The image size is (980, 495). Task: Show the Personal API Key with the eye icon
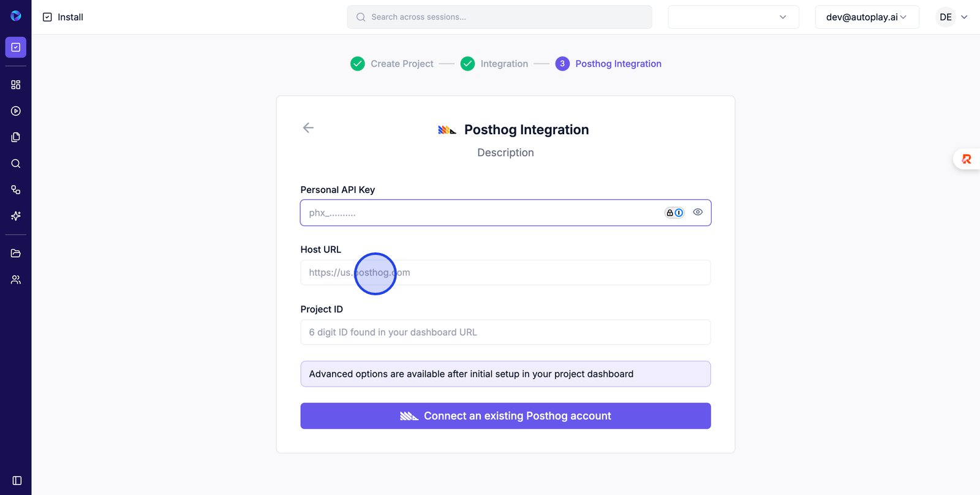coord(698,212)
